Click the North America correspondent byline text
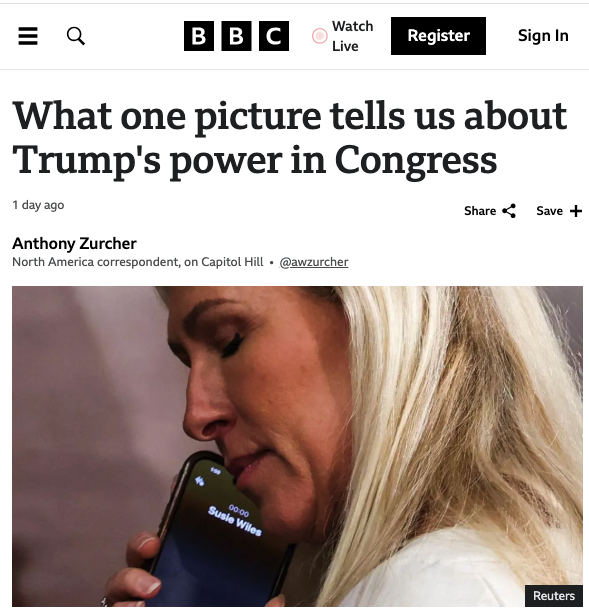Viewport: 589px width, 615px height. pos(138,262)
